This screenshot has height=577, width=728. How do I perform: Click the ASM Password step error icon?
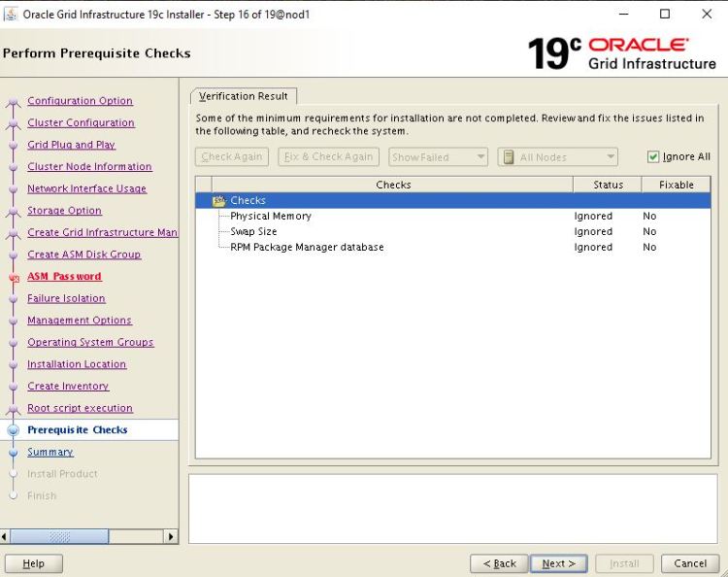(x=14, y=277)
